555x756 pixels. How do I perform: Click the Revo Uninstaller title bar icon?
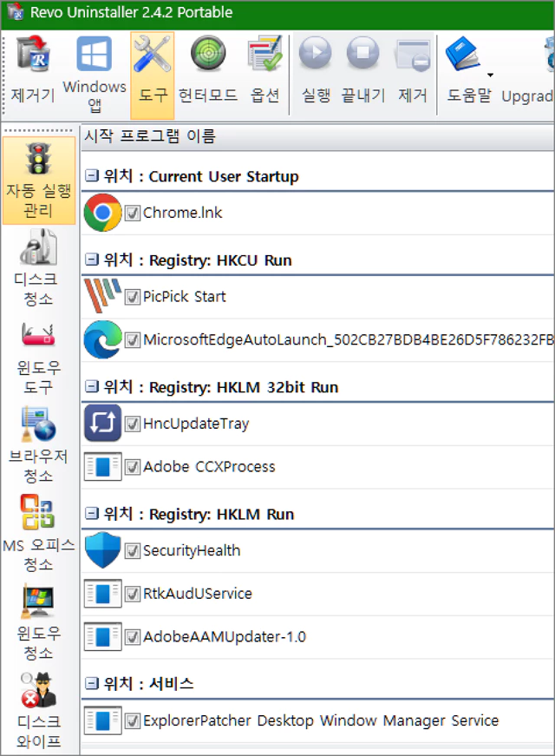click(16, 12)
